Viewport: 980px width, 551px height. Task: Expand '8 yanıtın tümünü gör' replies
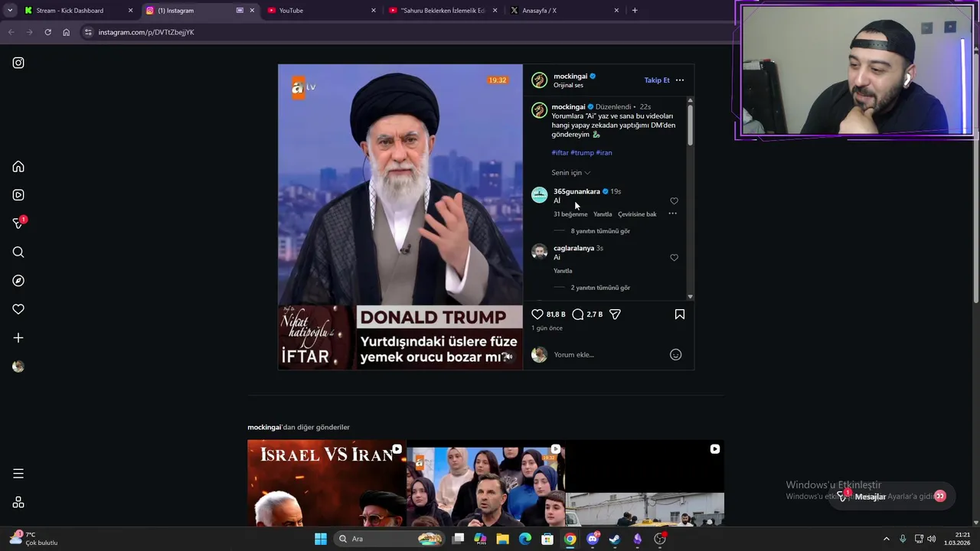600,231
